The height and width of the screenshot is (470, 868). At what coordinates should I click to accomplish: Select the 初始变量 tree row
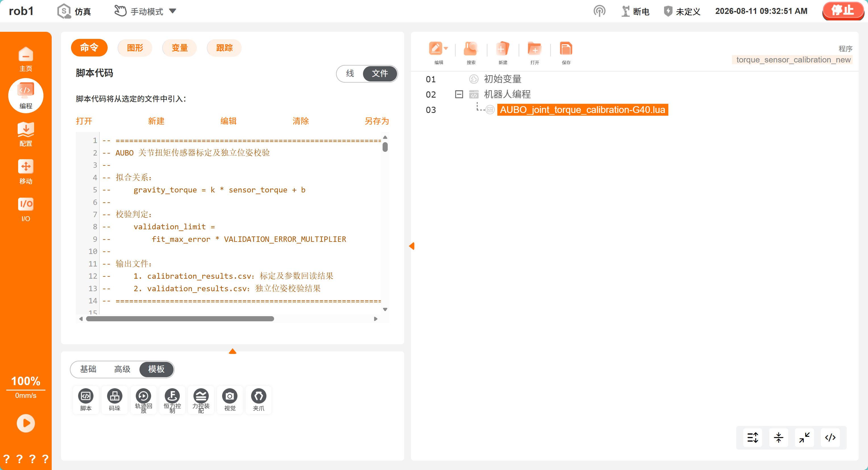[502, 79]
